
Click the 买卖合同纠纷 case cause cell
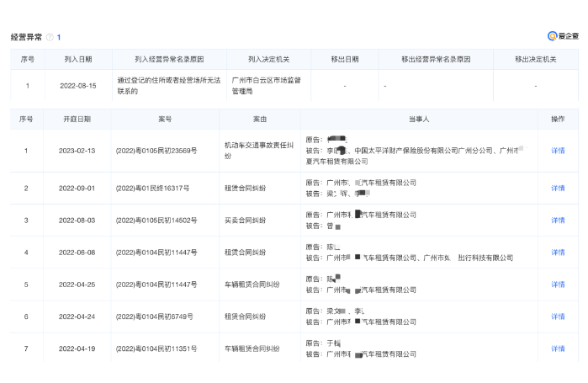tap(245, 221)
